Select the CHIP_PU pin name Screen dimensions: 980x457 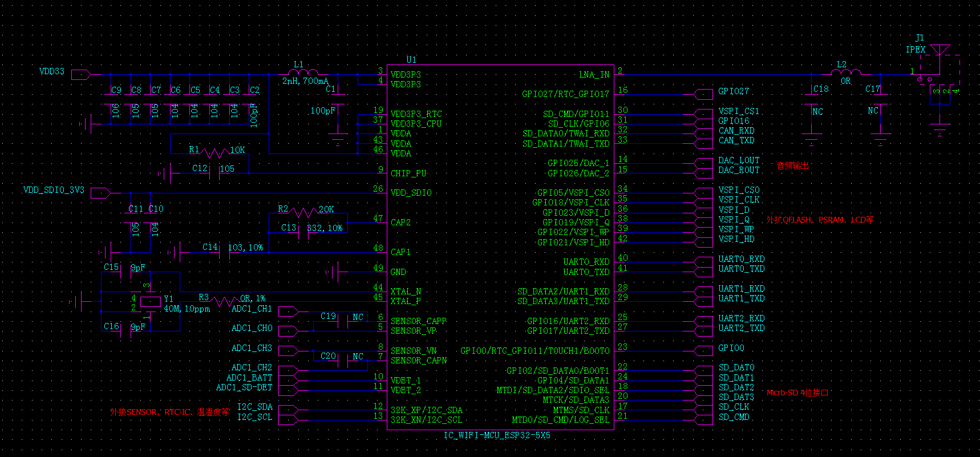click(x=408, y=173)
